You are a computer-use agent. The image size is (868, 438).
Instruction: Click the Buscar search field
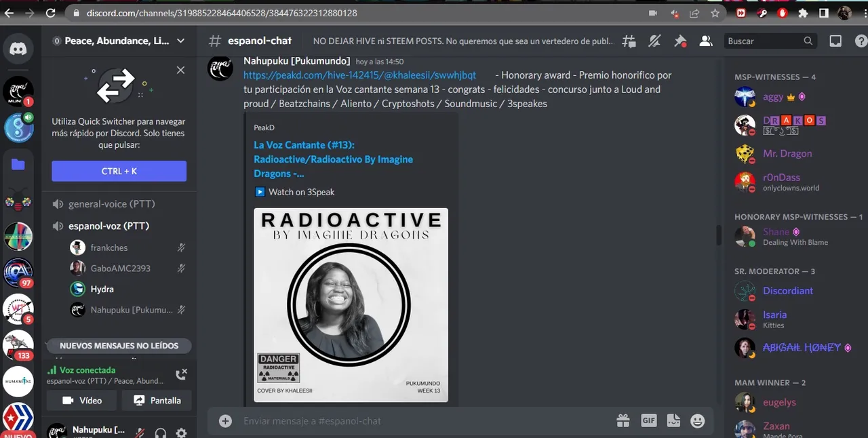pos(770,41)
